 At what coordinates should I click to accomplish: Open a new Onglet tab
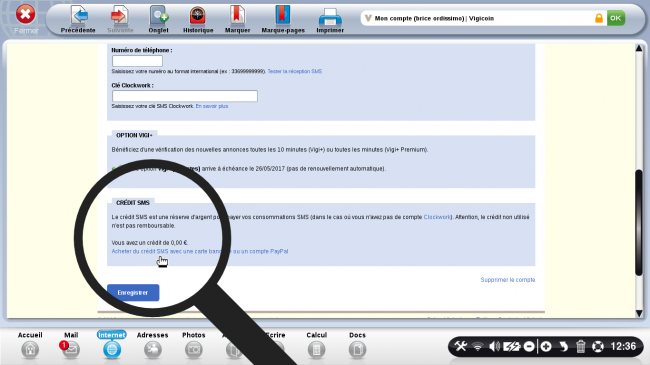[x=159, y=16]
